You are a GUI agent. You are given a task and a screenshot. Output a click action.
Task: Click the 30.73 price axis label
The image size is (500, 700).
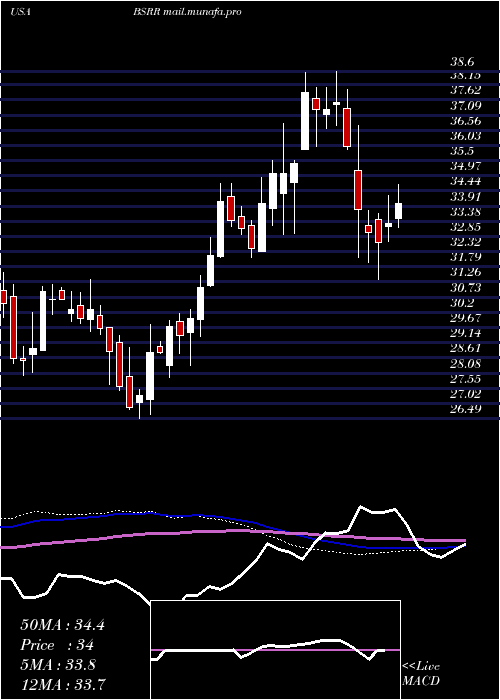click(x=466, y=288)
